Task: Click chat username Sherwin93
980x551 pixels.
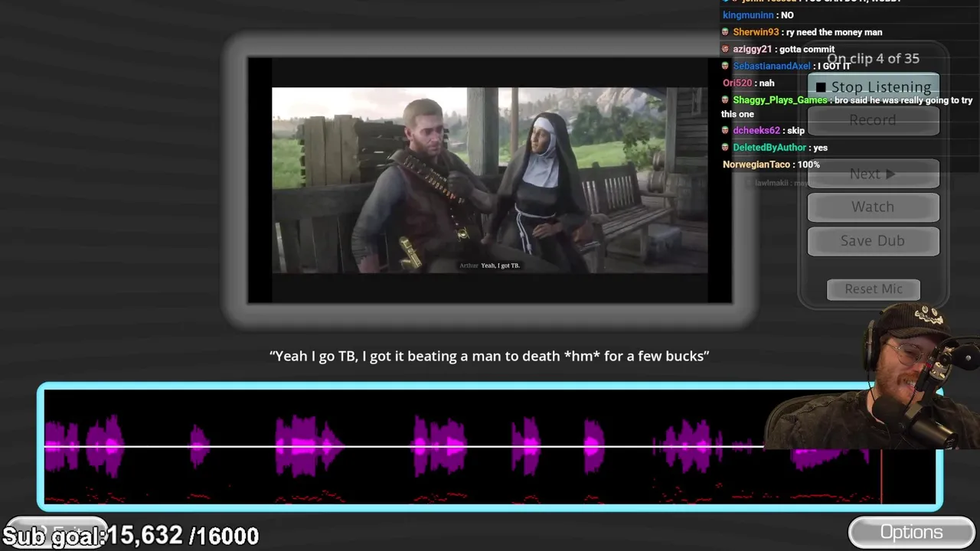Action: point(756,32)
